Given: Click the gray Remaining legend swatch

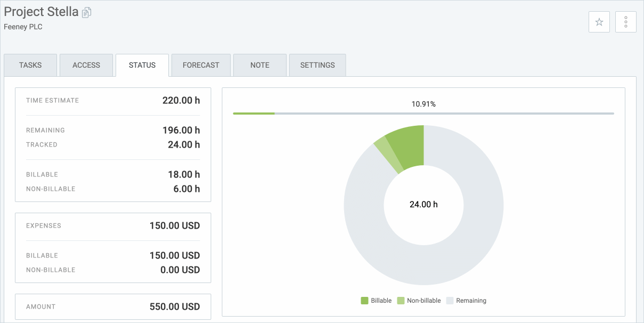Looking at the screenshot, I should [450, 300].
